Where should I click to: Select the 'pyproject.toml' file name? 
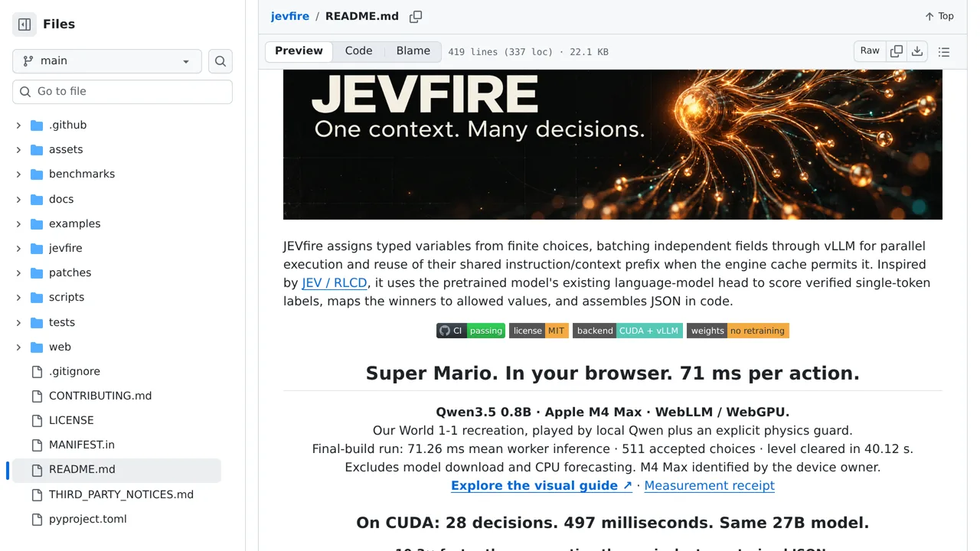[x=88, y=519]
